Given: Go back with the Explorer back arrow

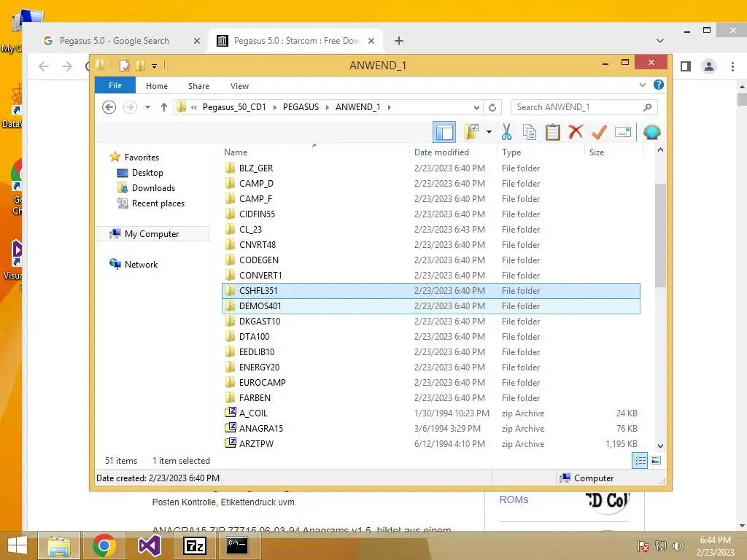Looking at the screenshot, I should click(109, 107).
